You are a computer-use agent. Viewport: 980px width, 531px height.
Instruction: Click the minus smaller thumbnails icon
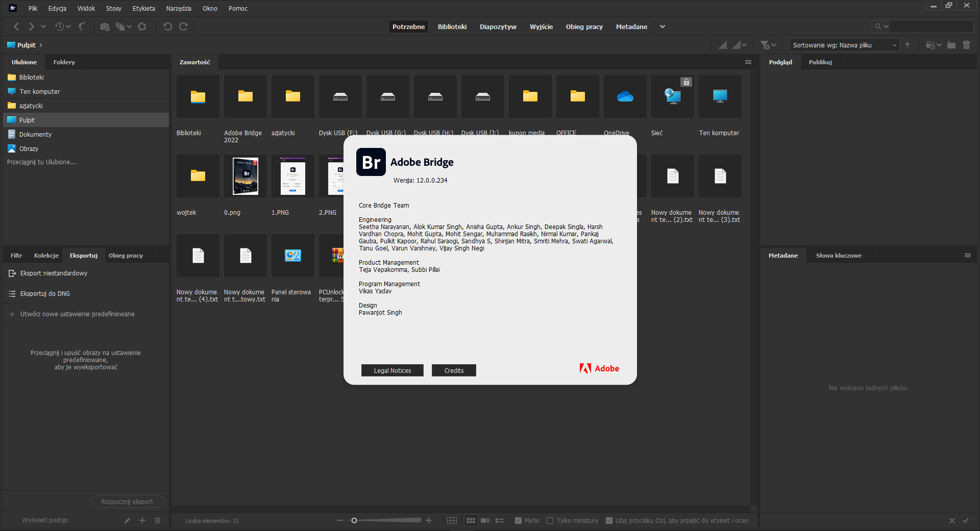[340, 520]
